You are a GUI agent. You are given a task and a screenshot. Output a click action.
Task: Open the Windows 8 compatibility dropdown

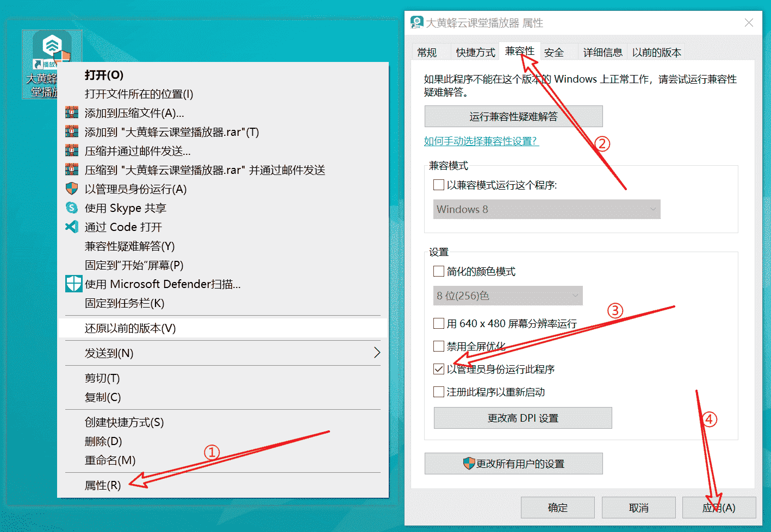coord(546,209)
